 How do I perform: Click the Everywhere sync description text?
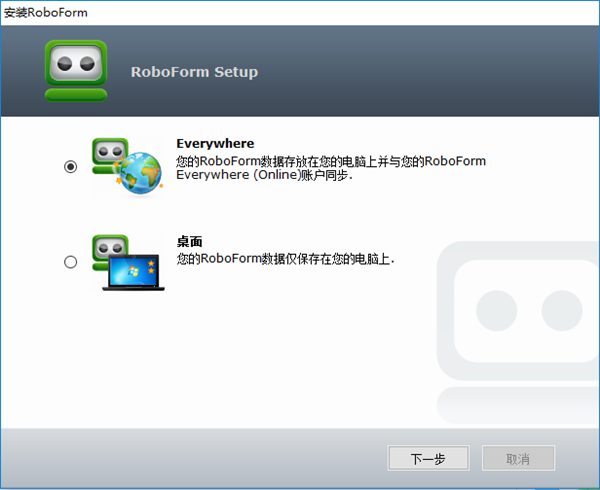pos(330,160)
